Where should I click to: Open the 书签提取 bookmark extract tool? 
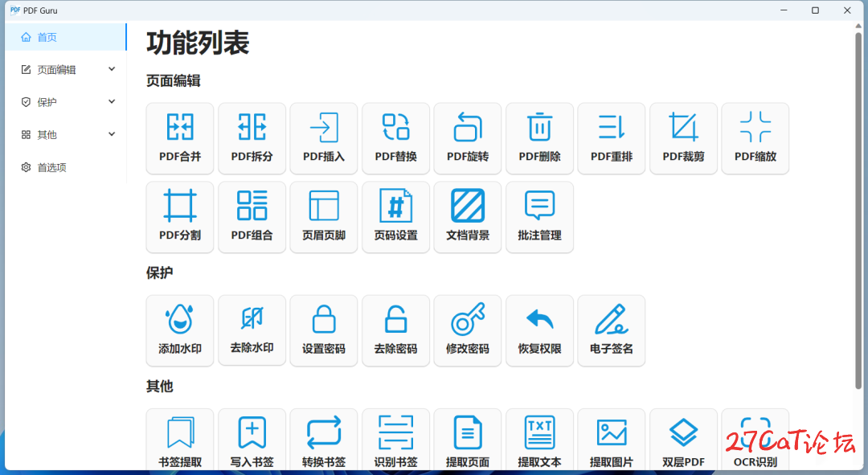pos(180,440)
